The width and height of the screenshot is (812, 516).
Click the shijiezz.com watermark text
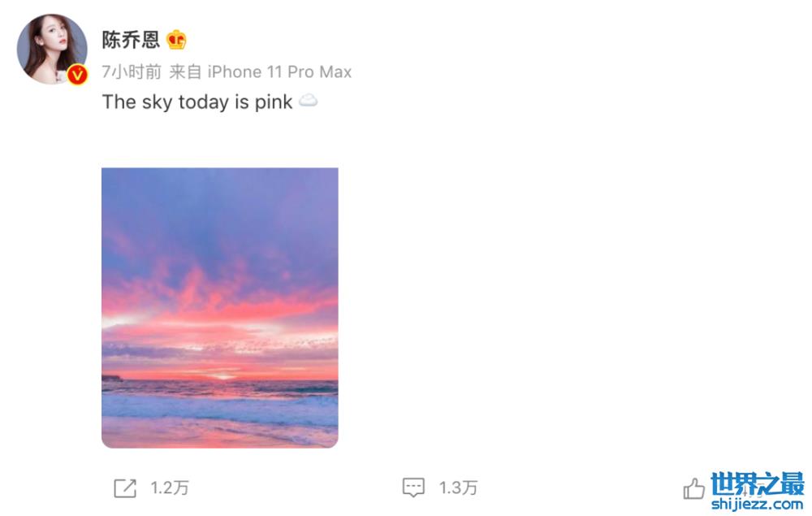tap(757, 505)
